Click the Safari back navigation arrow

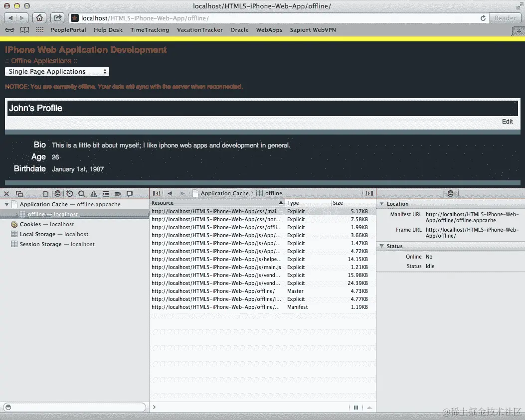pos(10,18)
